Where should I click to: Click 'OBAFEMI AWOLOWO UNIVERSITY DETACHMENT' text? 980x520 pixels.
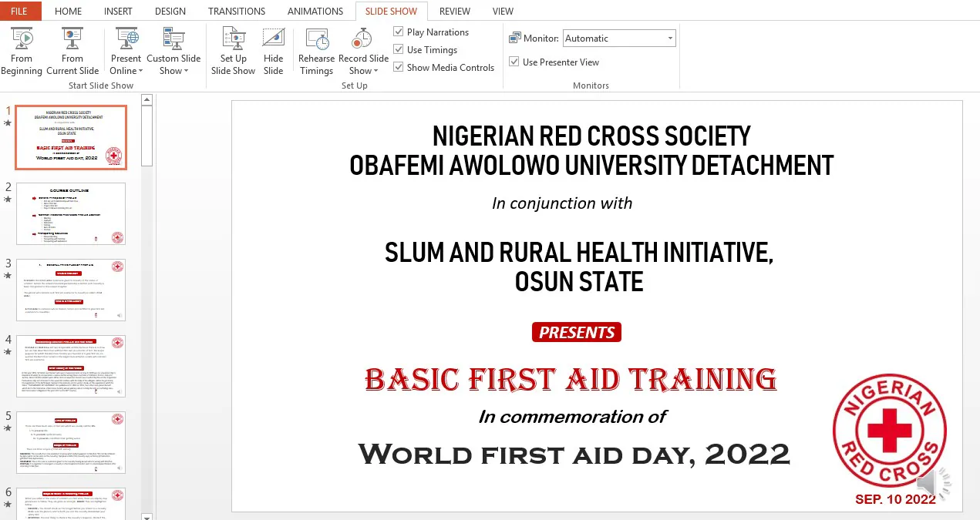(591, 166)
